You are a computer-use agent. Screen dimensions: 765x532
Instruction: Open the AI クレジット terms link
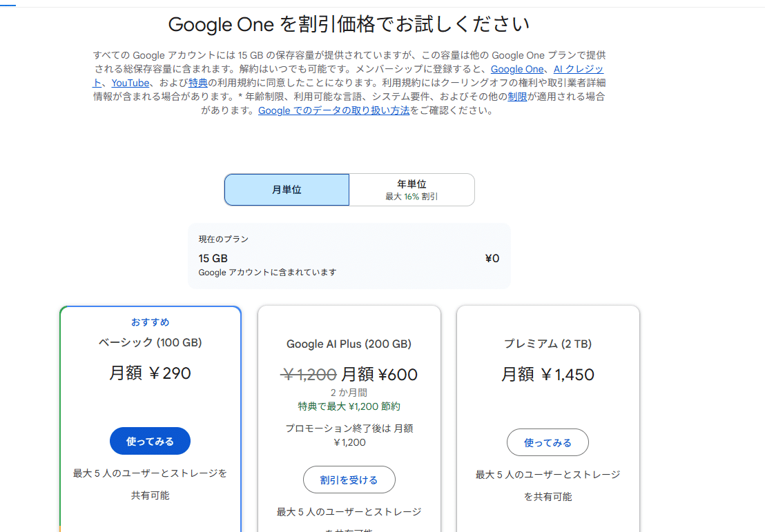[578, 69]
